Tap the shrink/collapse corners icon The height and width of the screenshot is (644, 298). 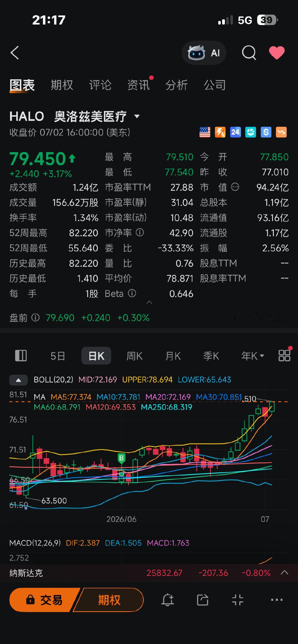(238, 600)
